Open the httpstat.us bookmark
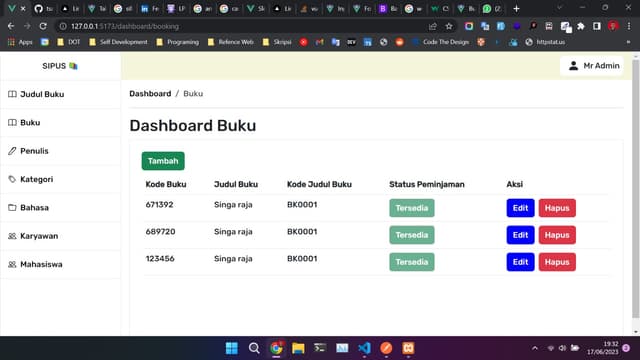The image size is (640, 360). click(545, 42)
